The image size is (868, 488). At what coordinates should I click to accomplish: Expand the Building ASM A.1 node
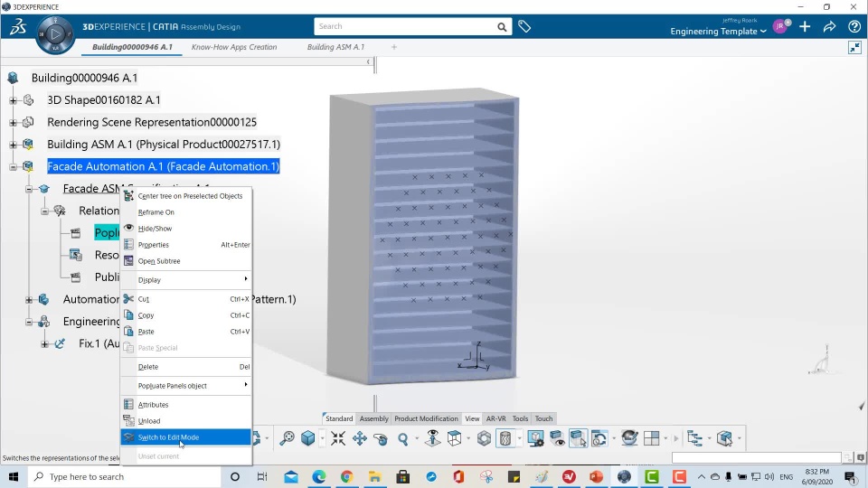pyautogui.click(x=13, y=145)
